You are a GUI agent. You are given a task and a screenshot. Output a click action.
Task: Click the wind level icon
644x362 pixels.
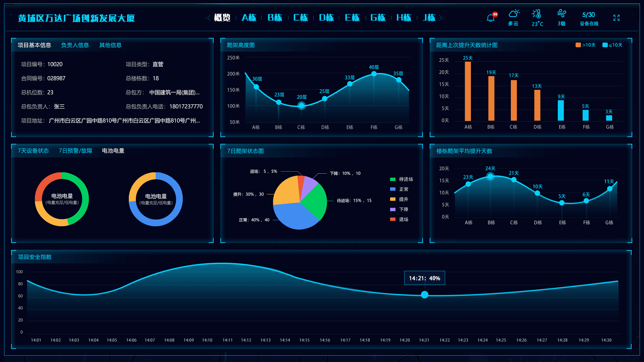coord(561,13)
